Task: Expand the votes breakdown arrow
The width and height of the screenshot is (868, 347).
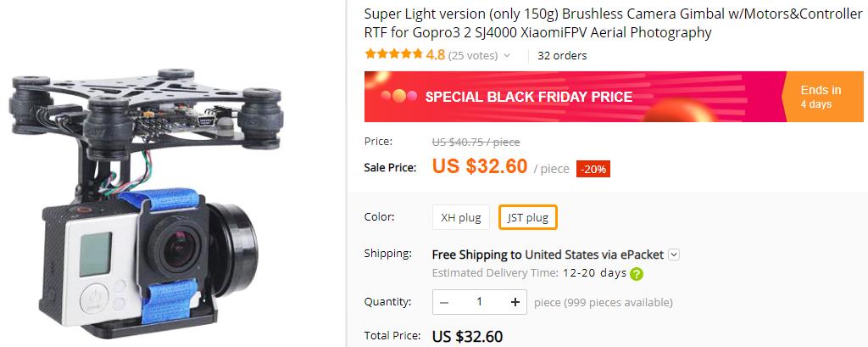Action: pyautogui.click(x=507, y=56)
